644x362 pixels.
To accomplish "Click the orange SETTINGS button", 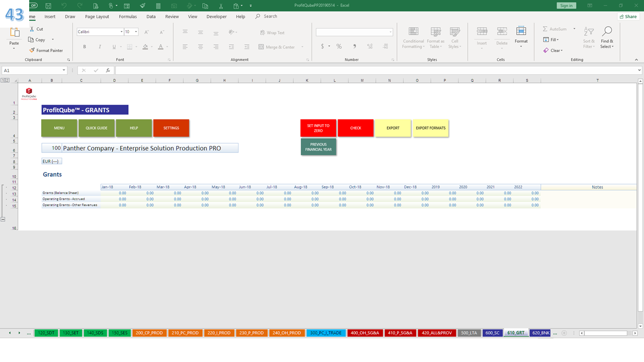I will point(171,128).
